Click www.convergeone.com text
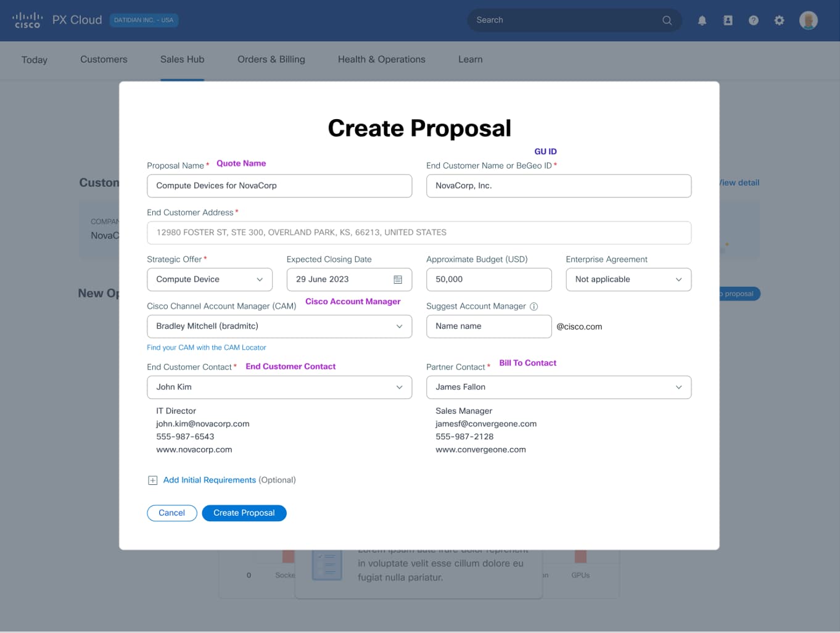This screenshot has width=840, height=633. pyautogui.click(x=480, y=450)
